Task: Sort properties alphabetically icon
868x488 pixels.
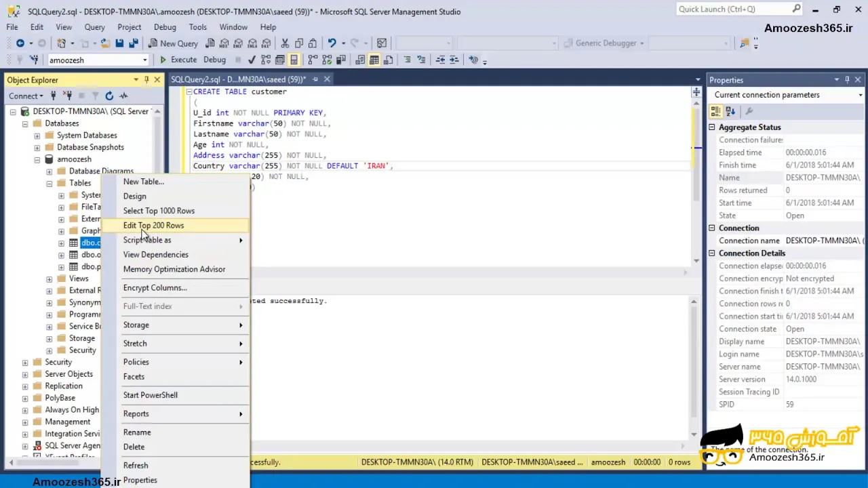Action: pyautogui.click(x=730, y=111)
